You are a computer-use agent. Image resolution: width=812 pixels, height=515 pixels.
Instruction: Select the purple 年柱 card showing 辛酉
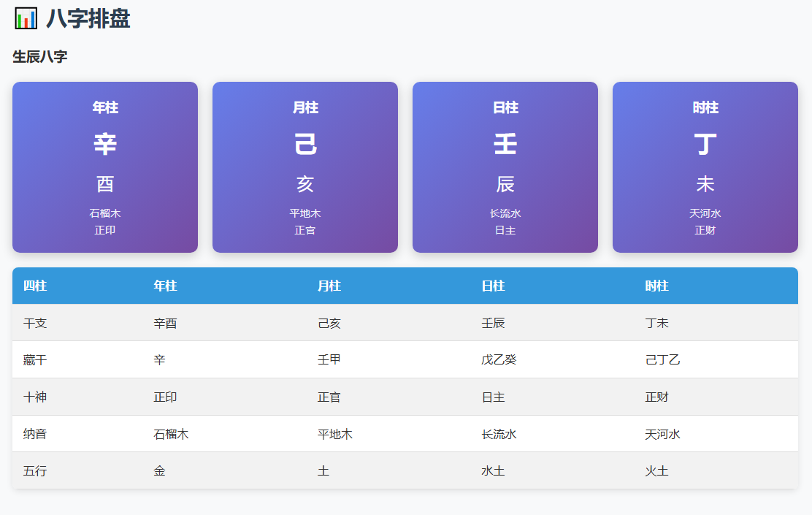coord(105,167)
